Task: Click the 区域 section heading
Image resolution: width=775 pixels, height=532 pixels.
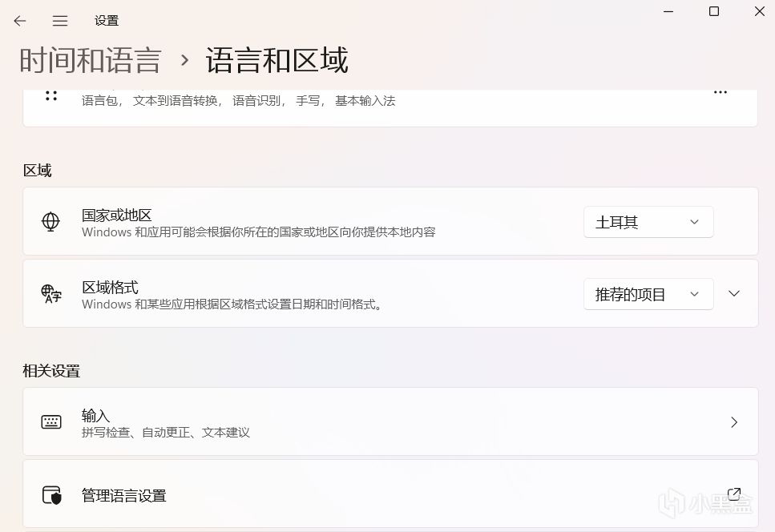Action: 37,171
